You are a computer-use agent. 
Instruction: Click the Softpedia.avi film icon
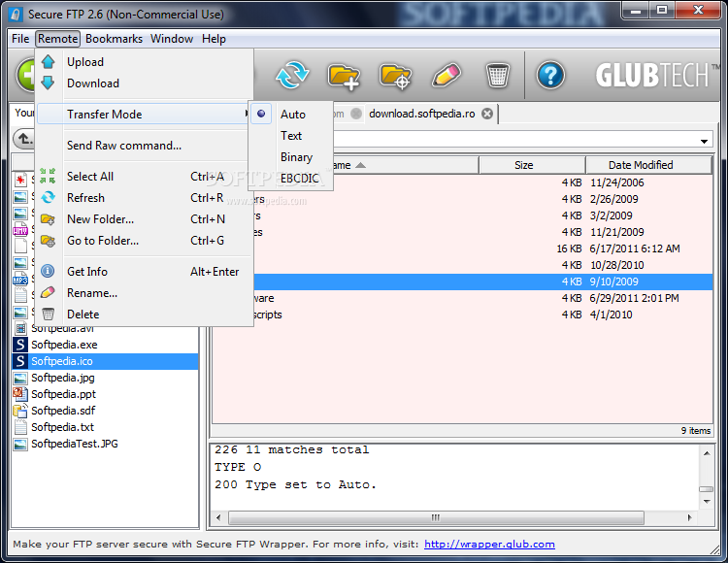coord(20,328)
